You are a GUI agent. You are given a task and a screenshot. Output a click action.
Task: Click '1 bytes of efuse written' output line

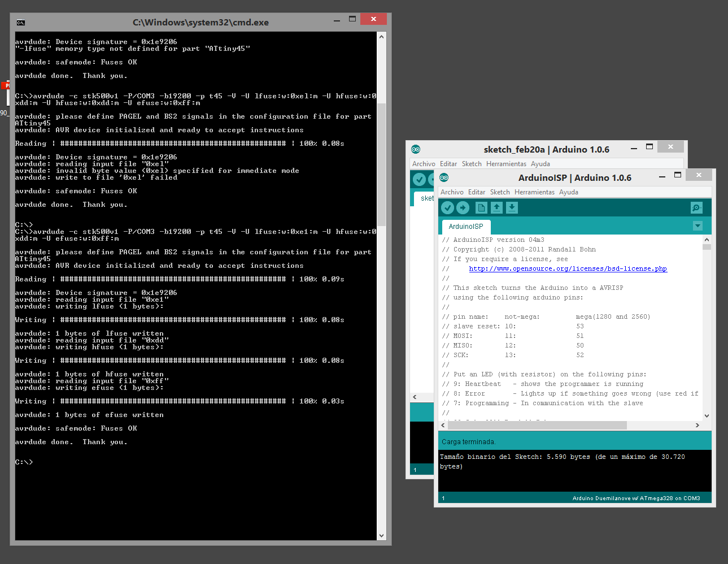pos(89,415)
